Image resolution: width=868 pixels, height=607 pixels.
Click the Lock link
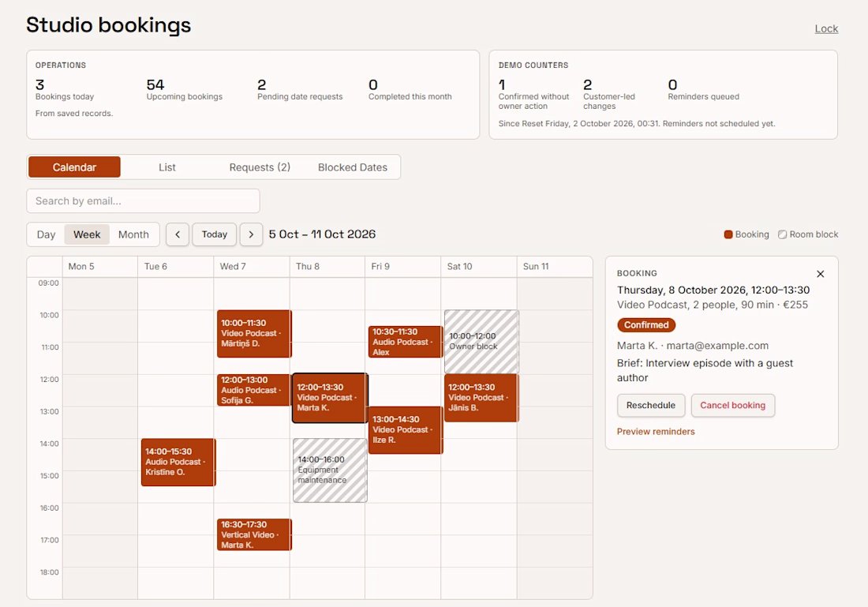pyautogui.click(x=826, y=28)
